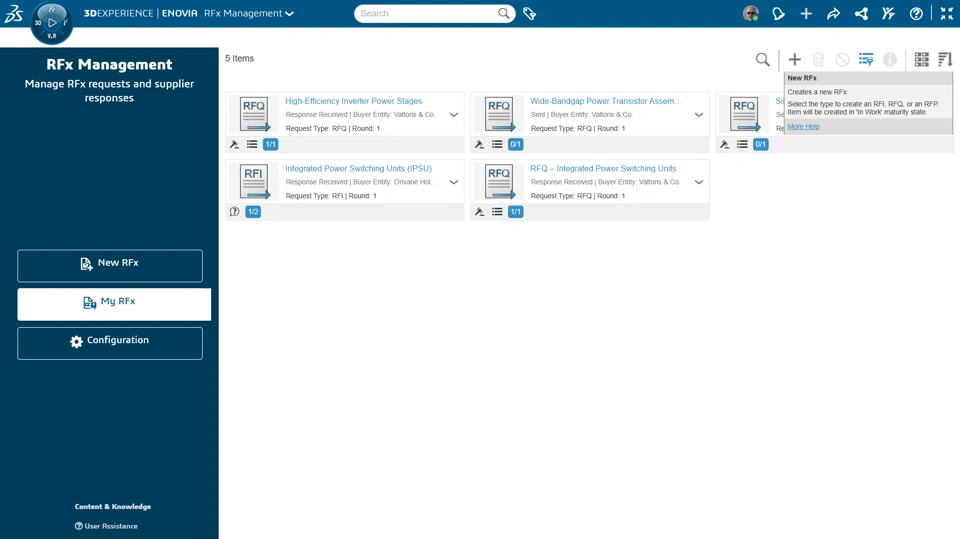The width and height of the screenshot is (960, 539).
Task: Open the help question mark icon
Action: pyautogui.click(x=916, y=13)
